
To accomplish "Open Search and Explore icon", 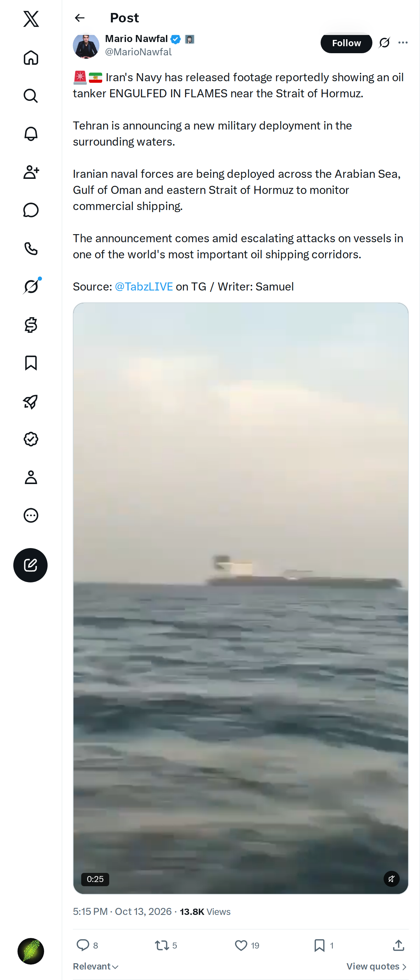I will pyautogui.click(x=31, y=96).
